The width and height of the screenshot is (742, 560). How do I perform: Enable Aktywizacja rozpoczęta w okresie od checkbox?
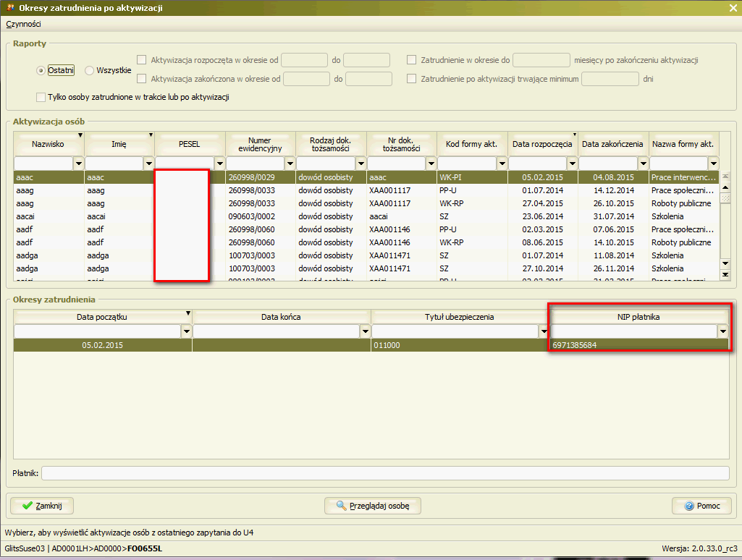click(x=141, y=59)
